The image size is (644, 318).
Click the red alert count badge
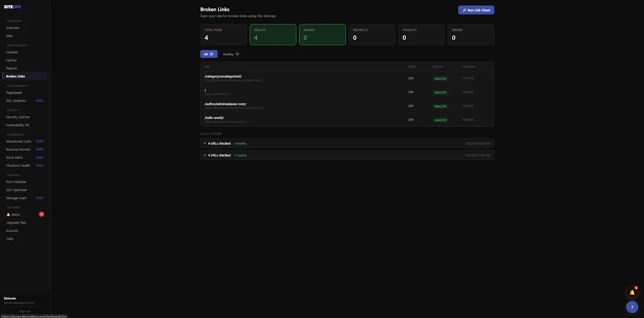click(41, 214)
